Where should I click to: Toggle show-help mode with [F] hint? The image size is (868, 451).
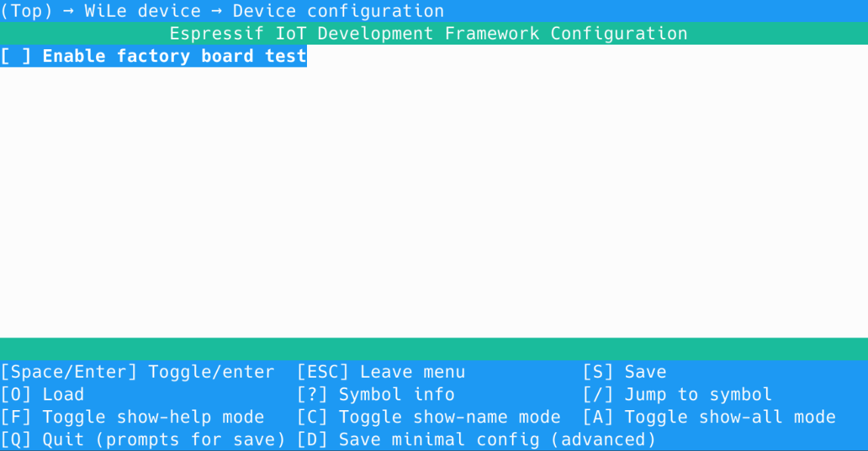[x=132, y=418]
